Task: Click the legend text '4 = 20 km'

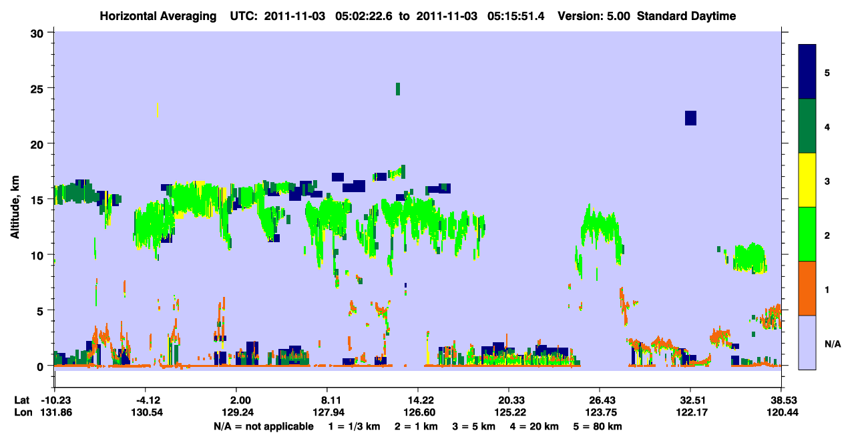Action: pos(534,426)
